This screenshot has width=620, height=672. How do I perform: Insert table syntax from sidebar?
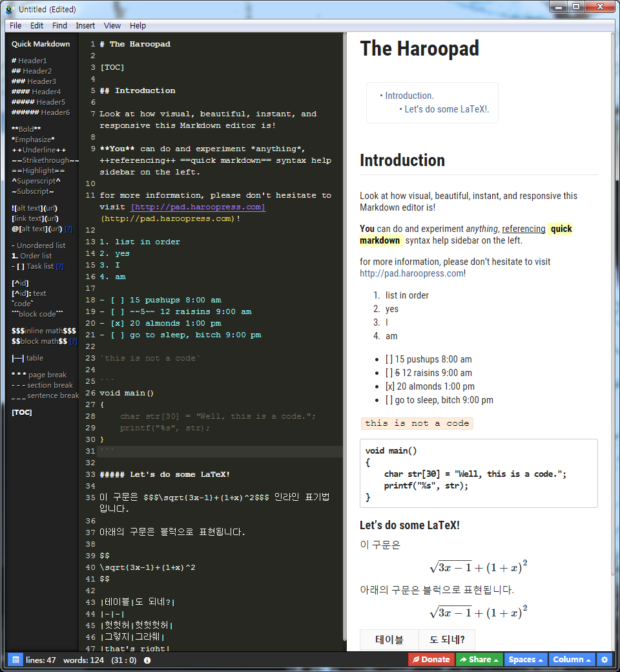[x=27, y=358]
